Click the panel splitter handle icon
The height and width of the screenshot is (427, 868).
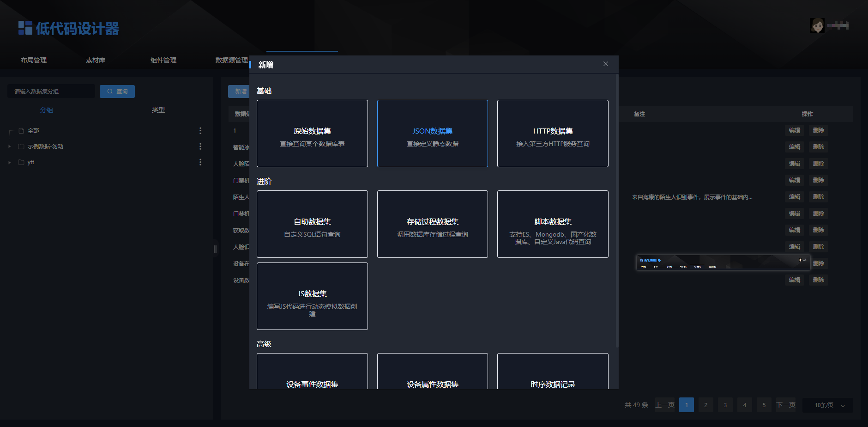(215, 249)
